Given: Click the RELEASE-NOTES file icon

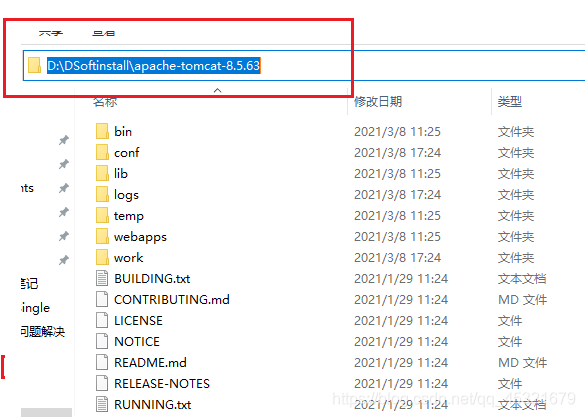Looking at the screenshot, I should 102,383.
